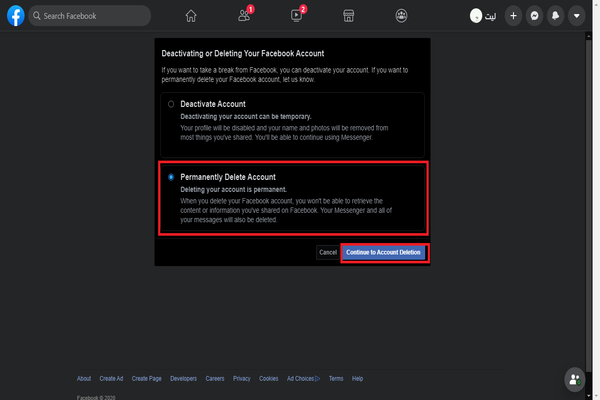Viewport: 600px width, 400px height.
Task: Go to the Home feed icon
Action: (x=191, y=16)
